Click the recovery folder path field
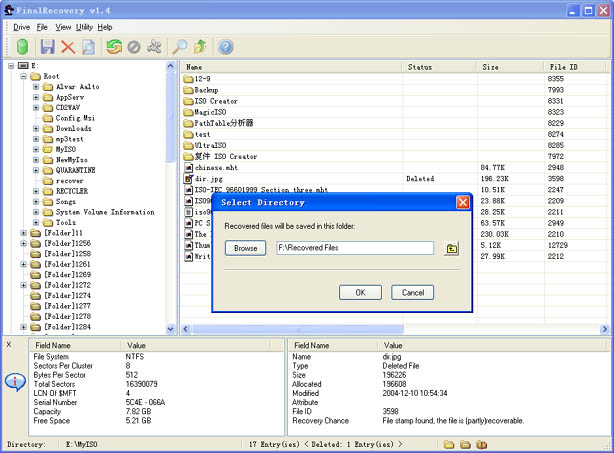The image size is (614, 453). 355,248
